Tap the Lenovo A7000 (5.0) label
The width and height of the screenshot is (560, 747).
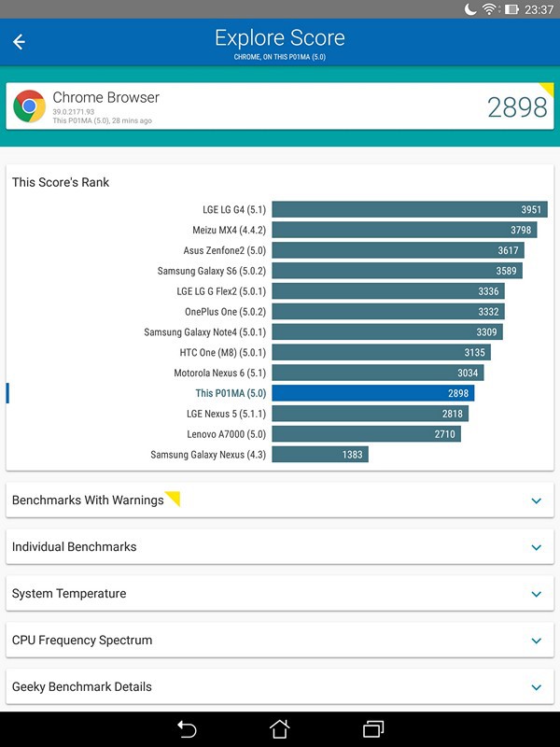(226, 434)
